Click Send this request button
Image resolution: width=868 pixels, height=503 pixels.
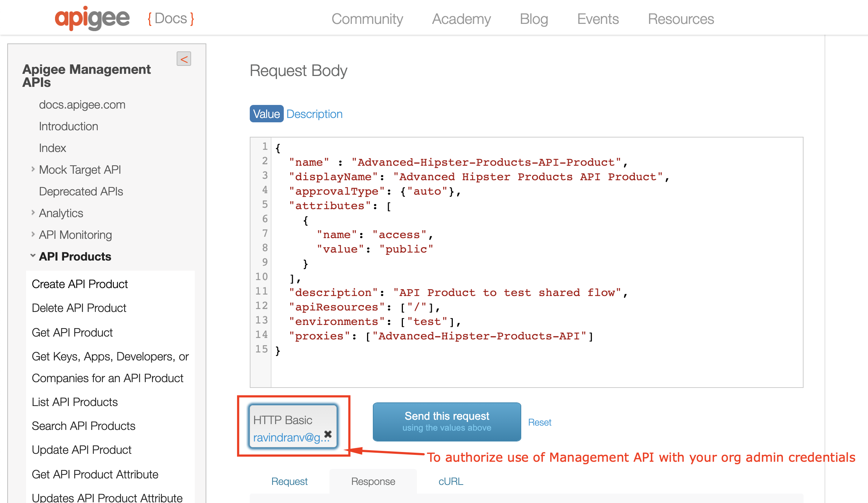[x=447, y=422]
